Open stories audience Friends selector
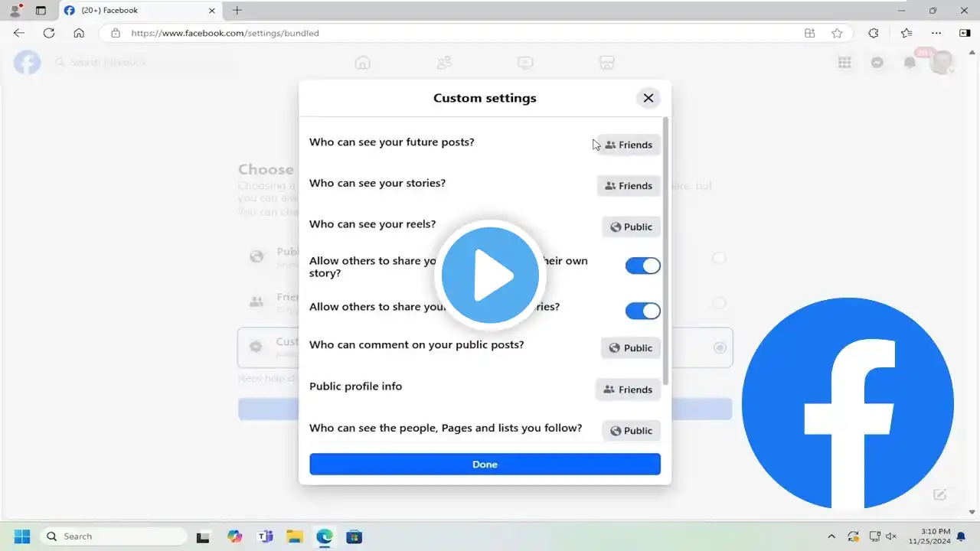 [x=629, y=186]
